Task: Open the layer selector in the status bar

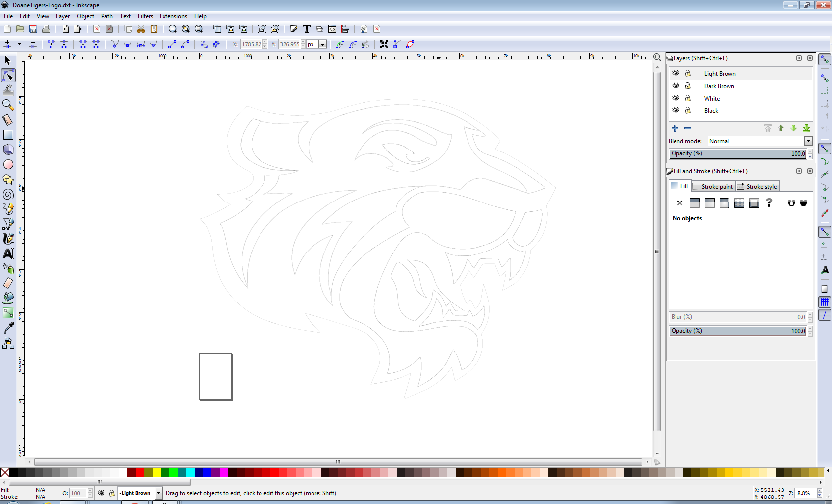Action: [158, 493]
